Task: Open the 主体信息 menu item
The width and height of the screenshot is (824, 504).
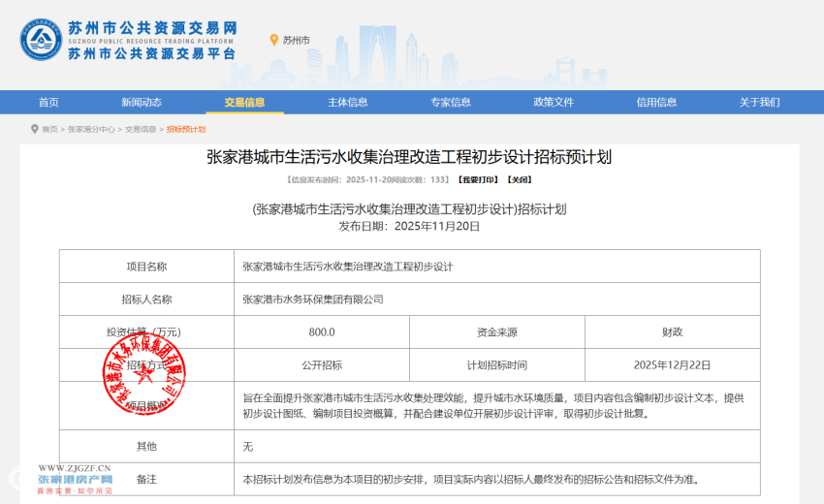Action: click(x=347, y=102)
